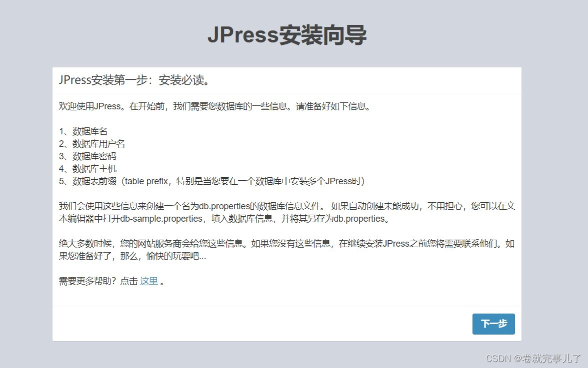
Task: Click list item 1、数据库名
Action: [83, 131]
